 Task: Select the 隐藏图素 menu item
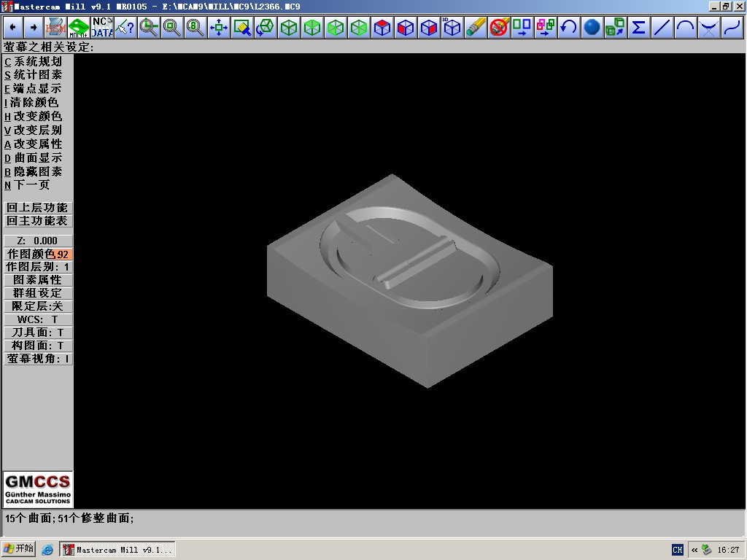point(34,171)
